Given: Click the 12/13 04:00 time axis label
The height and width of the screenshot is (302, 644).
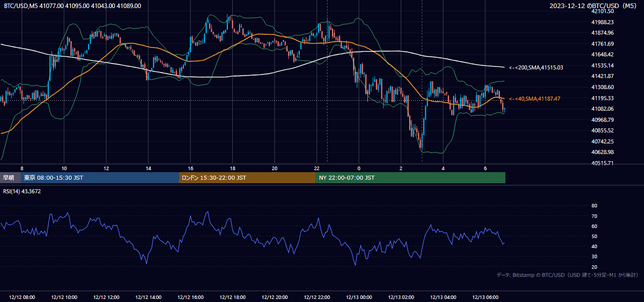Looking at the screenshot, I should coord(443,297).
